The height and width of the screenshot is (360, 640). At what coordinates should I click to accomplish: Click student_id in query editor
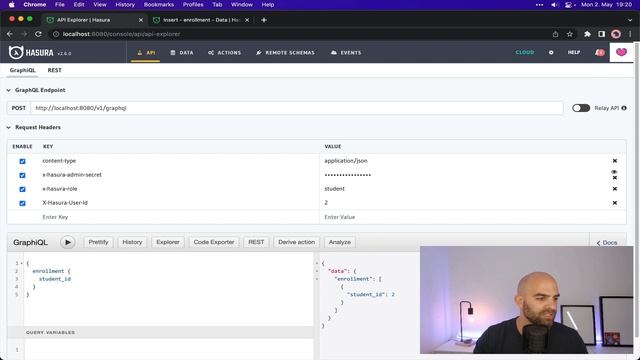[x=55, y=279]
